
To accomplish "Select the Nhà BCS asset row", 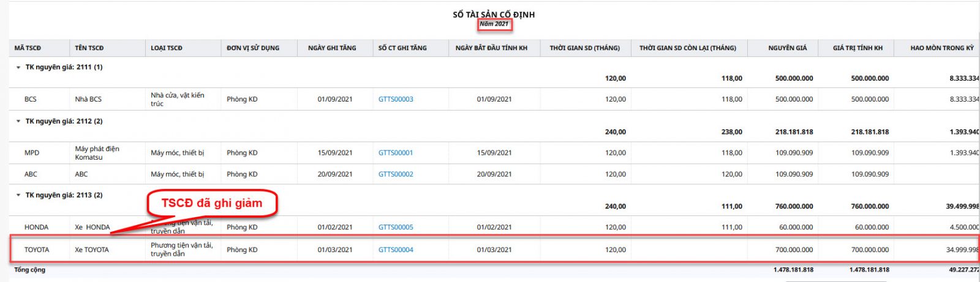I will 88,99.
